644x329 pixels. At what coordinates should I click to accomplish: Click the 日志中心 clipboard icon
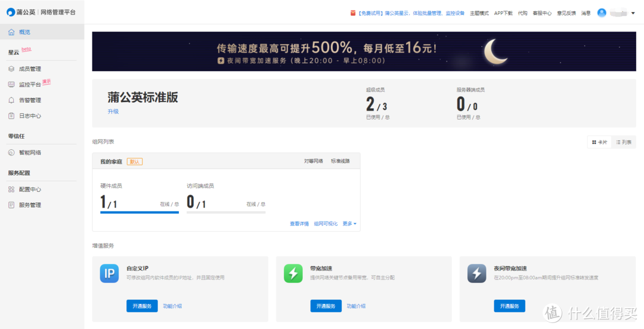(11, 116)
